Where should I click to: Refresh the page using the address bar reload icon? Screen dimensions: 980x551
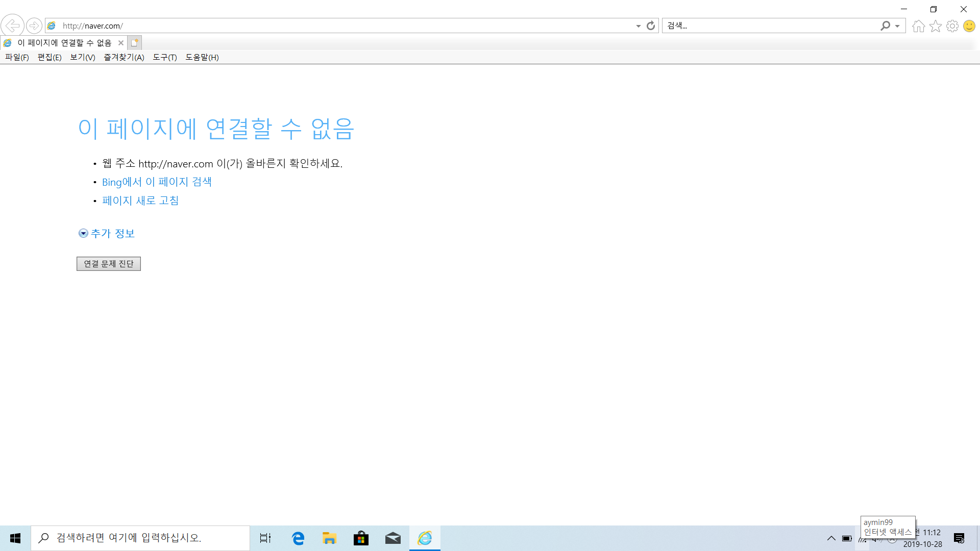[x=651, y=26]
